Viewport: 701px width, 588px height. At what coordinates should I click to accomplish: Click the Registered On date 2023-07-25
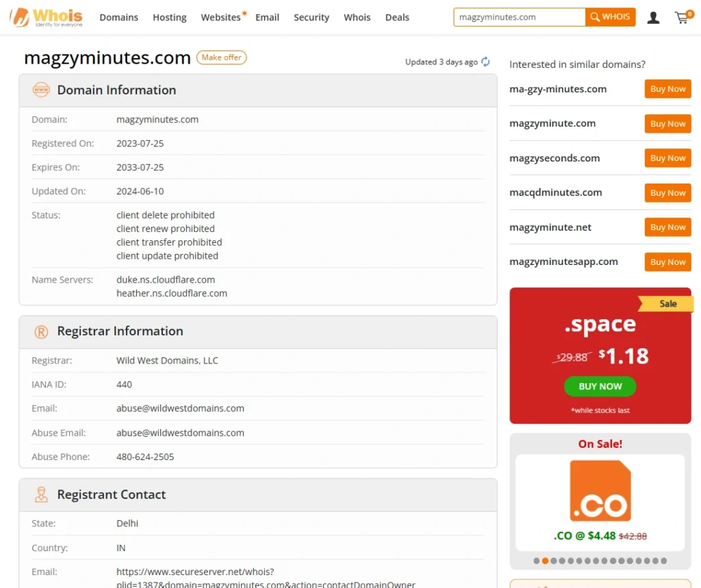click(x=140, y=144)
